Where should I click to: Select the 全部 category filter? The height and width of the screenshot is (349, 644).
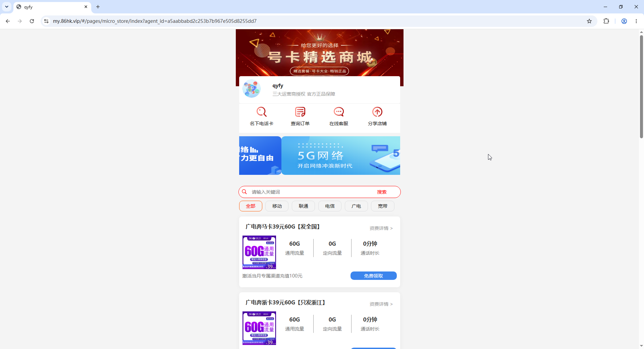pos(251,206)
